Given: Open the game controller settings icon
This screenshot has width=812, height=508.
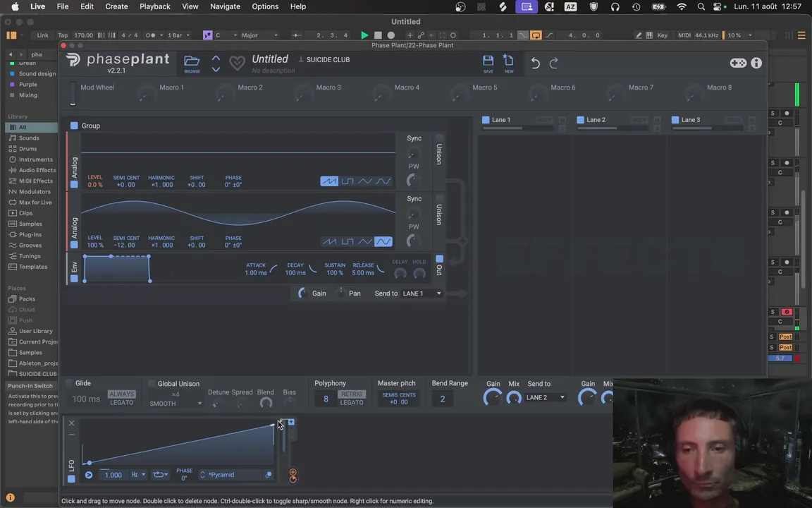Looking at the screenshot, I should [738, 63].
